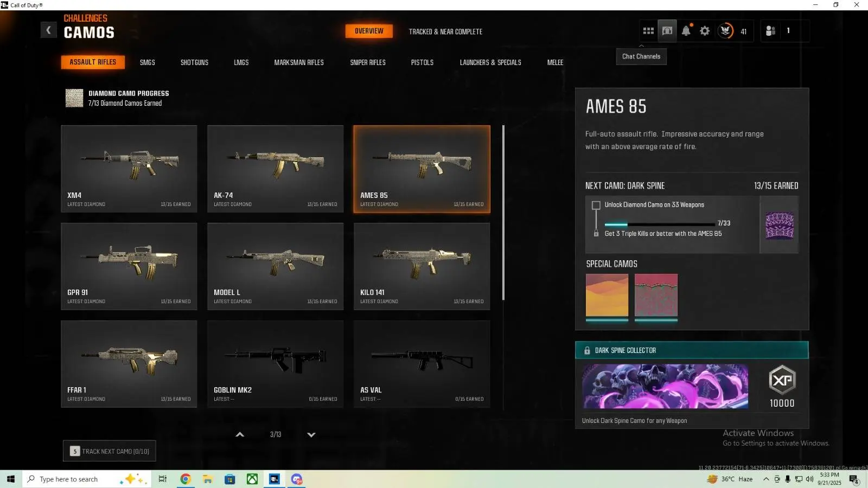Open the social party icon
Image resolution: width=868 pixels, height=488 pixels.
point(770,31)
